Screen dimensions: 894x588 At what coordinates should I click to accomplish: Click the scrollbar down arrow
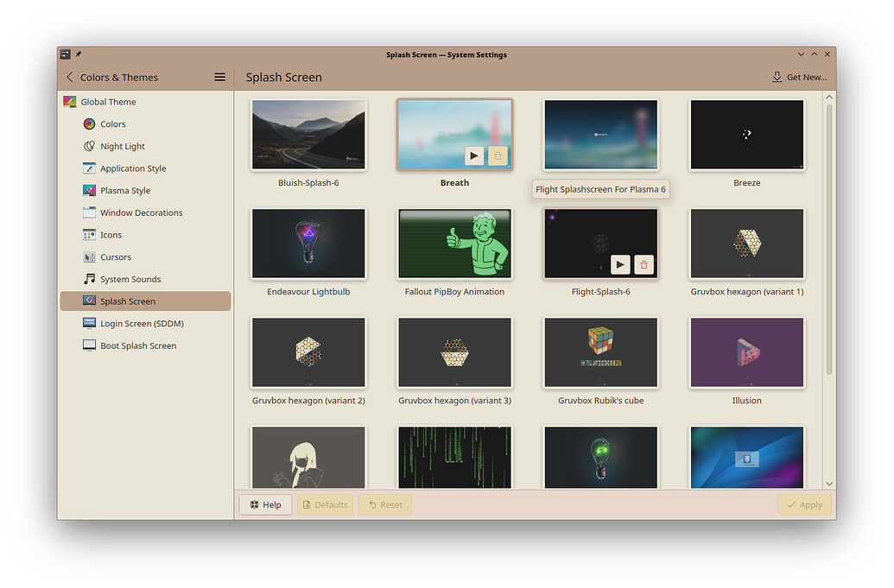[x=829, y=483]
